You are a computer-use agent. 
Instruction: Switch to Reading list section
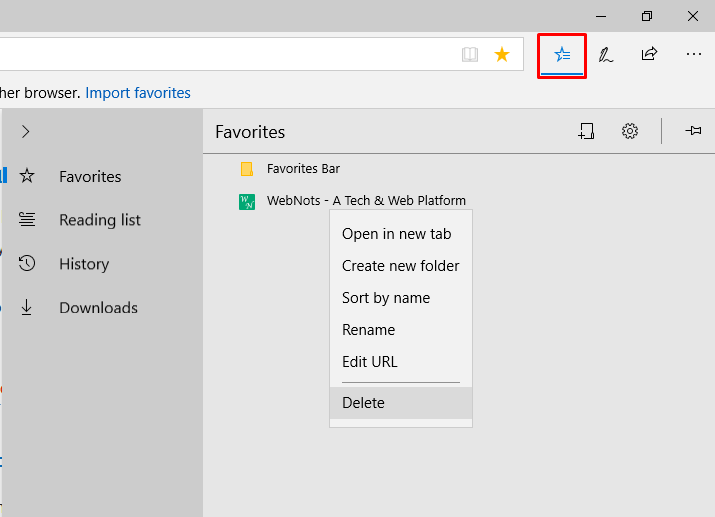click(x=99, y=220)
